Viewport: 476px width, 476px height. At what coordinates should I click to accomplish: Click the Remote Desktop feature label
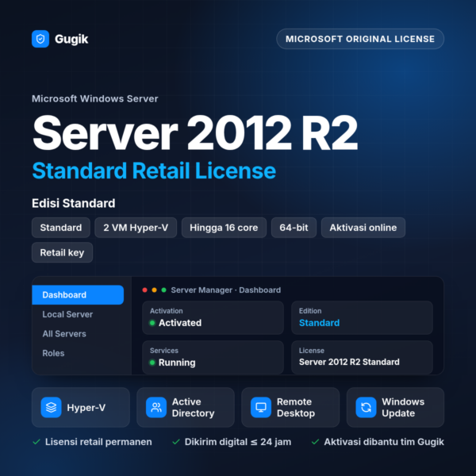296,408
